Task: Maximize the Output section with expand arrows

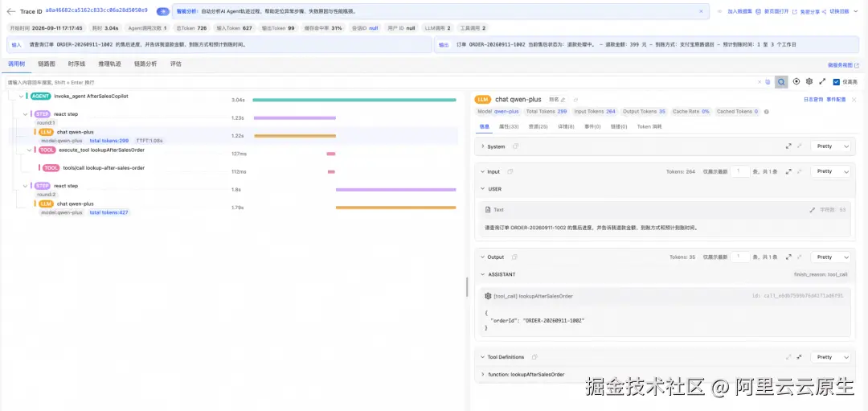Action: [x=788, y=257]
